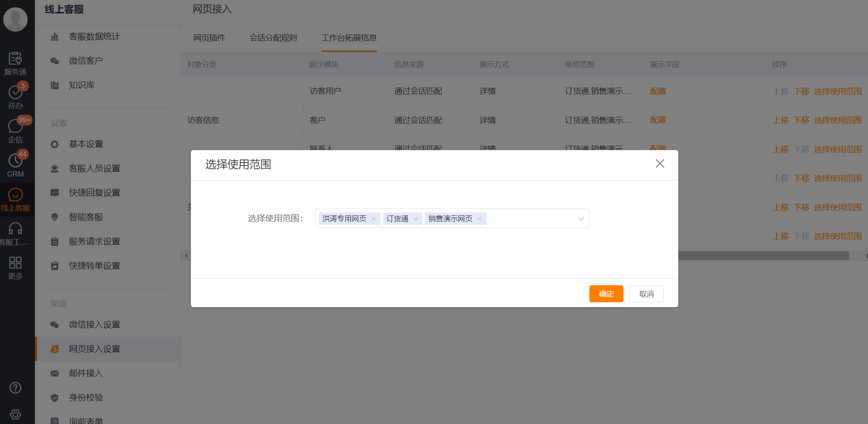
Task: Remove the 销售演示网页 tag
Action: pyautogui.click(x=480, y=219)
